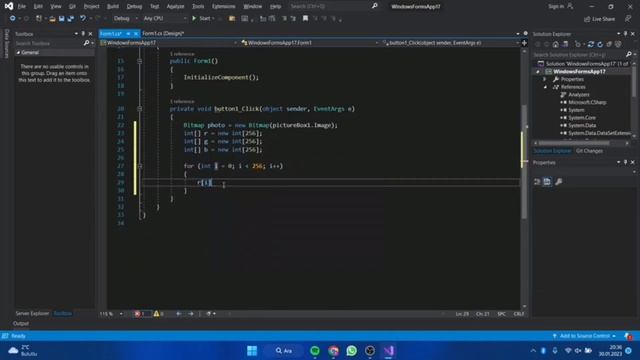Switch to the Server Explorer tab
This screenshot has height=360, width=640.
(32, 313)
